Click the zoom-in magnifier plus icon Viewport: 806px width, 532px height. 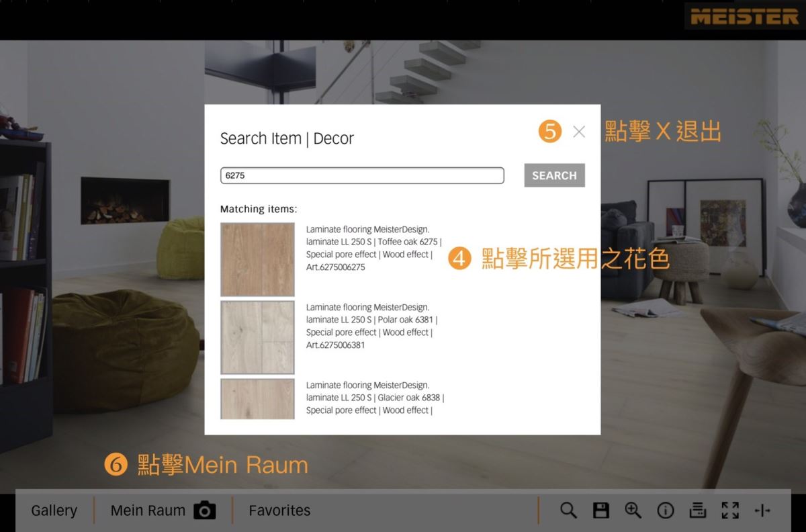(633, 511)
